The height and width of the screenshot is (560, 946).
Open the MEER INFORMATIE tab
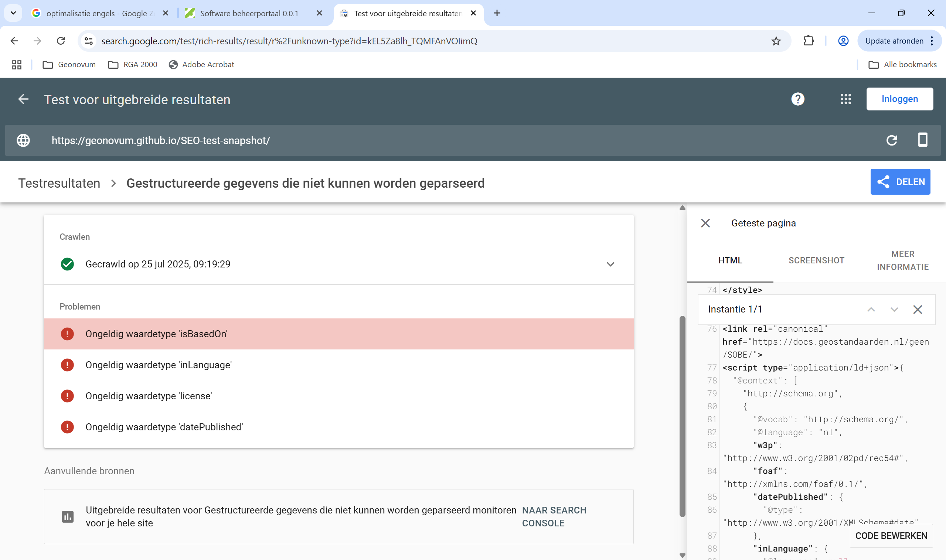click(902, 260)
